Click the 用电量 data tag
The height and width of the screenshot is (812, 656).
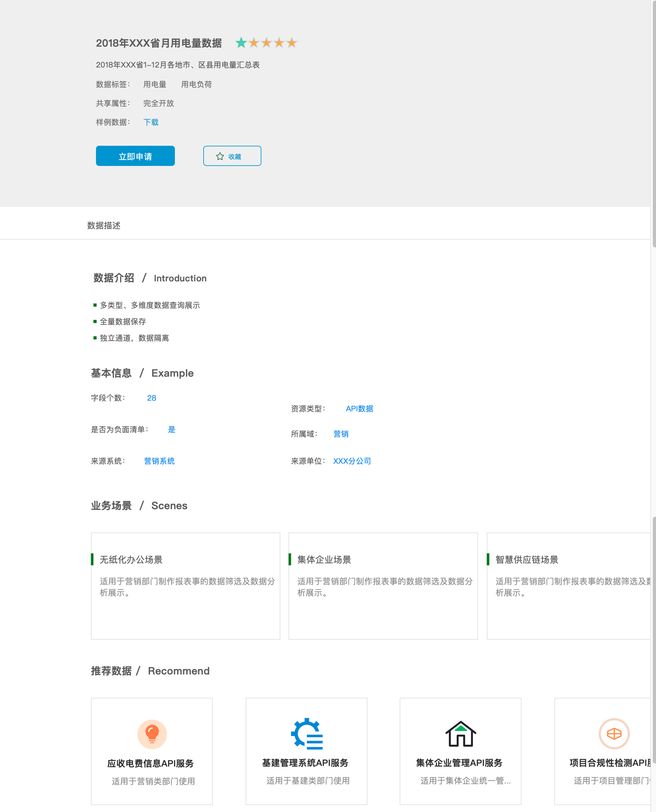pos(155,84)
